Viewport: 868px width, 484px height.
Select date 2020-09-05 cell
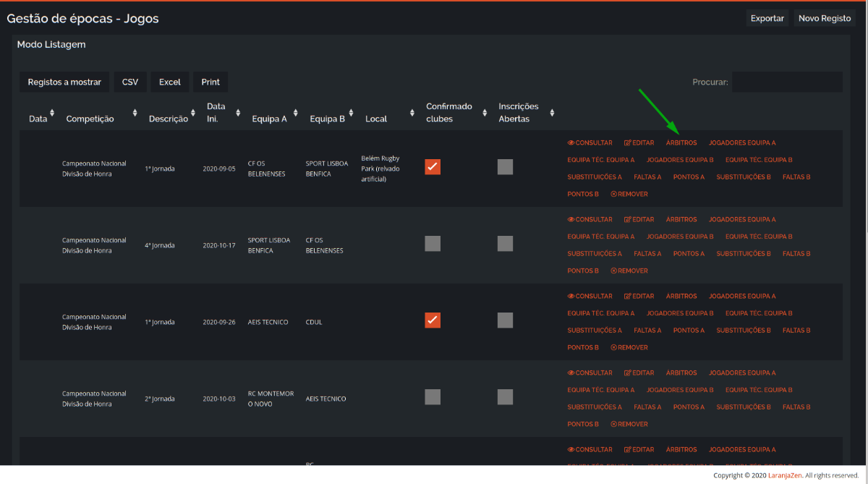219,169
